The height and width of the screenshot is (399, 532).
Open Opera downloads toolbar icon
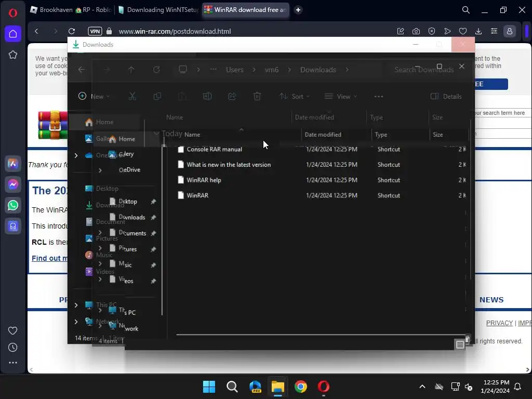coord(478,31)
